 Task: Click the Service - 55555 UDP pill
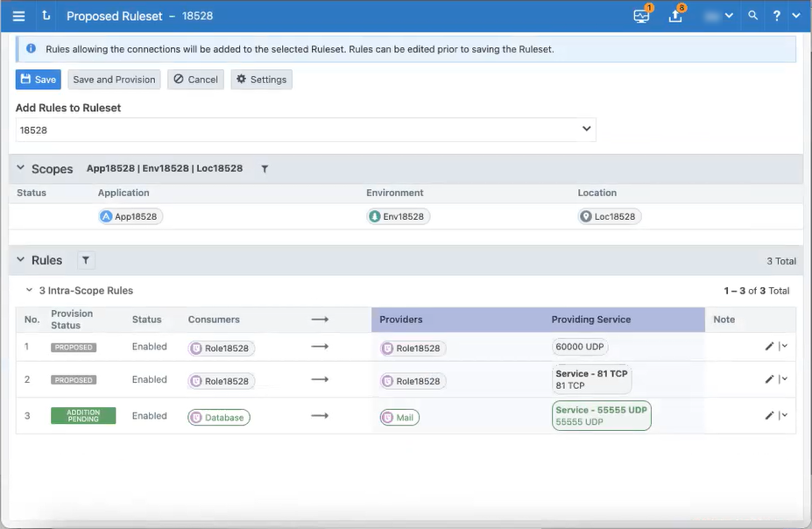601,416
